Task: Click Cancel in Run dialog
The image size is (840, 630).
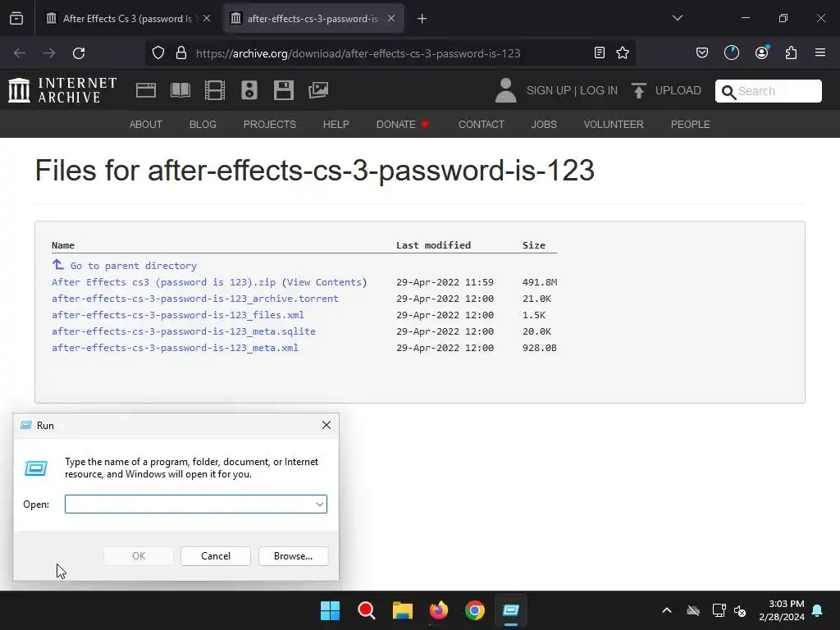Action: pyautogui.click(x=216, y=556)
